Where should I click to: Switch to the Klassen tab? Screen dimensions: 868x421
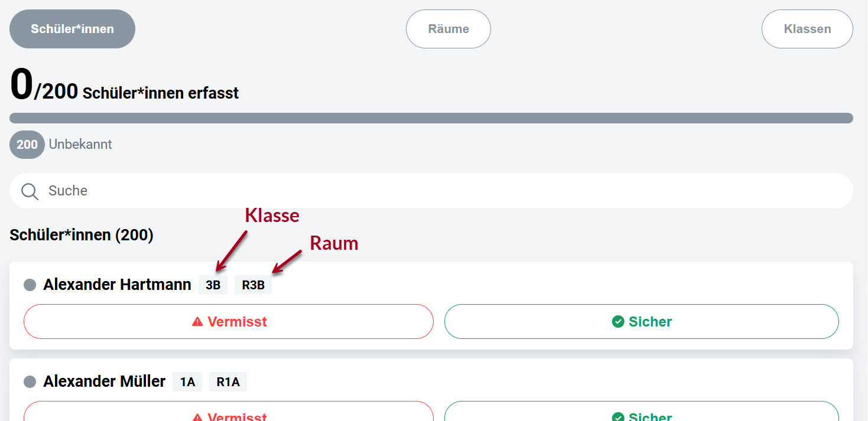(807, 28)
